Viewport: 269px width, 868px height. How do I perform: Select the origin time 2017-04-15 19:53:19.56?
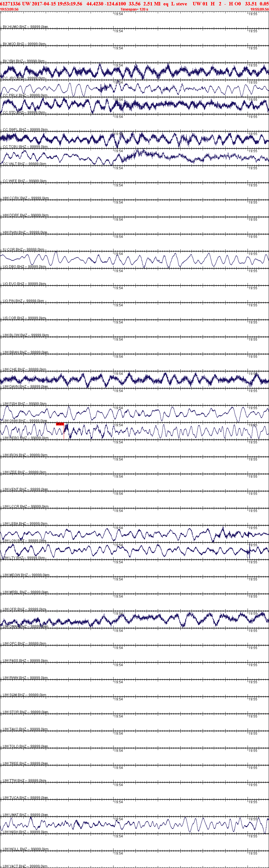coord(57,4)
